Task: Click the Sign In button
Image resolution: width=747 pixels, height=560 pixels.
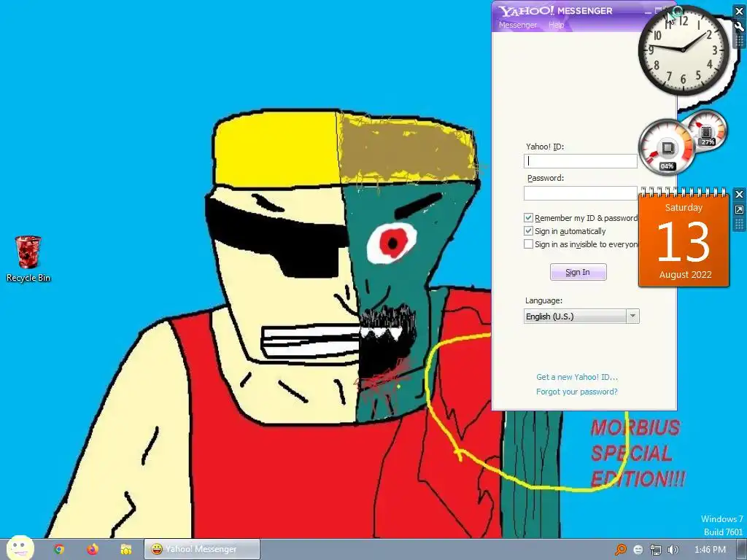Action: [578, 272]
